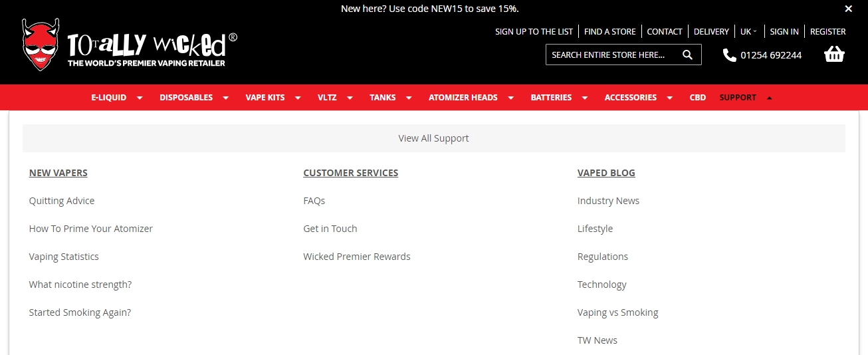Open the UK region selector
868x355 pixels.
click(x=748, y=31)
